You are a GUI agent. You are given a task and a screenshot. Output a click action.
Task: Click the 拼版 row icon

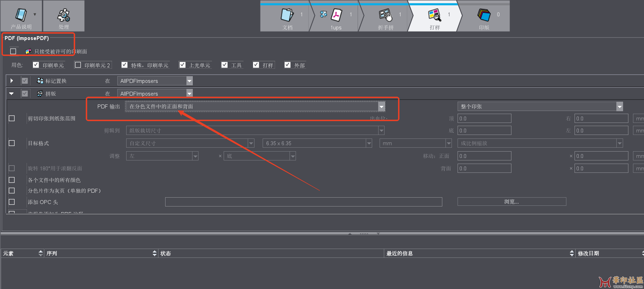pos(40,93)
